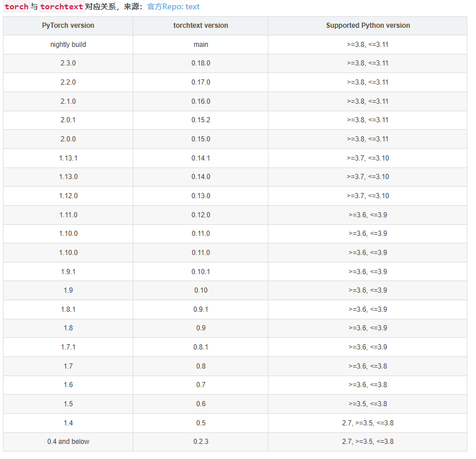Click Python version cell in 1.11.0 row
The image size is (476, 459).
pos(368,215)
